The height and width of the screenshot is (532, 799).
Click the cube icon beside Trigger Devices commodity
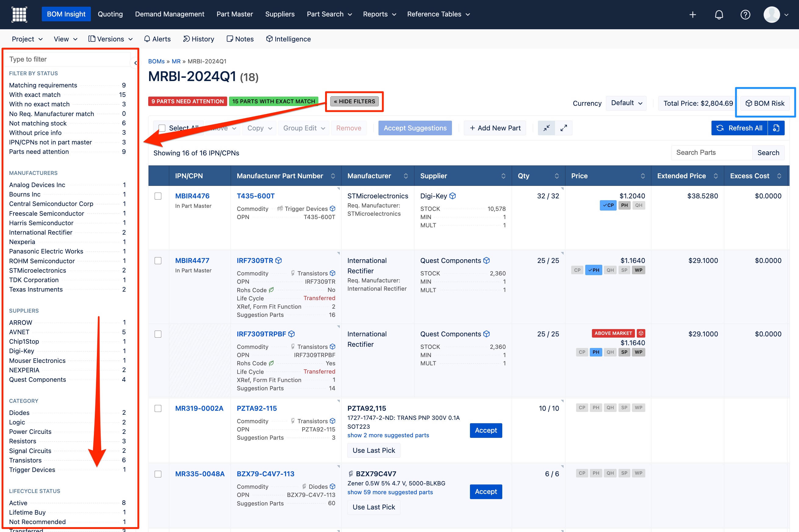pos(332,208)
